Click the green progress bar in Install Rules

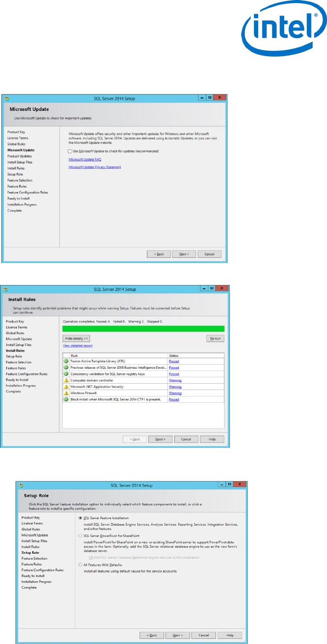144,329
